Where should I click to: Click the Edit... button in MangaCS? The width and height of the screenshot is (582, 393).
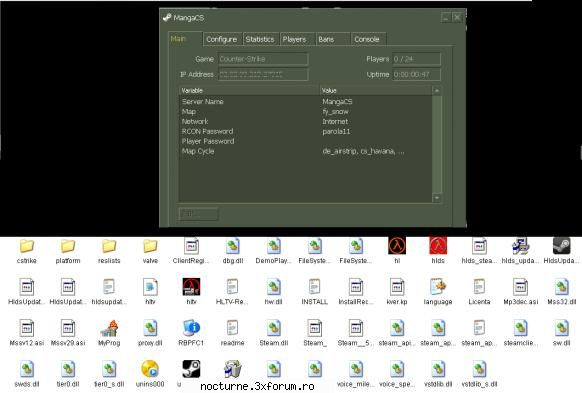tap(199, 214)
